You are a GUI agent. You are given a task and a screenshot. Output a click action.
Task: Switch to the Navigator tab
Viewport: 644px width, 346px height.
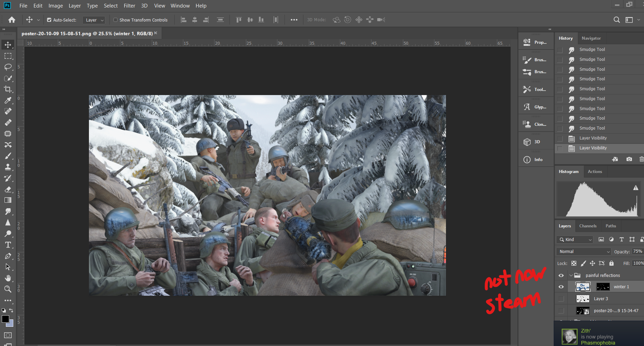click(591, 38)
